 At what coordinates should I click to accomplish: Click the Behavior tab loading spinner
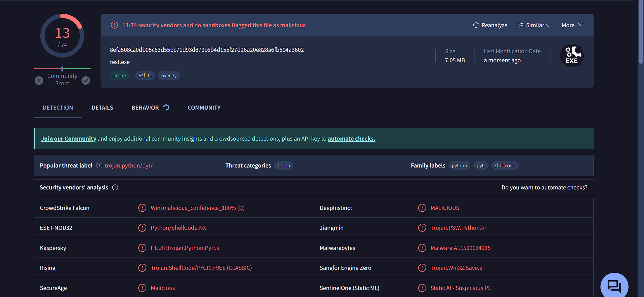click(x=166, y=108)
